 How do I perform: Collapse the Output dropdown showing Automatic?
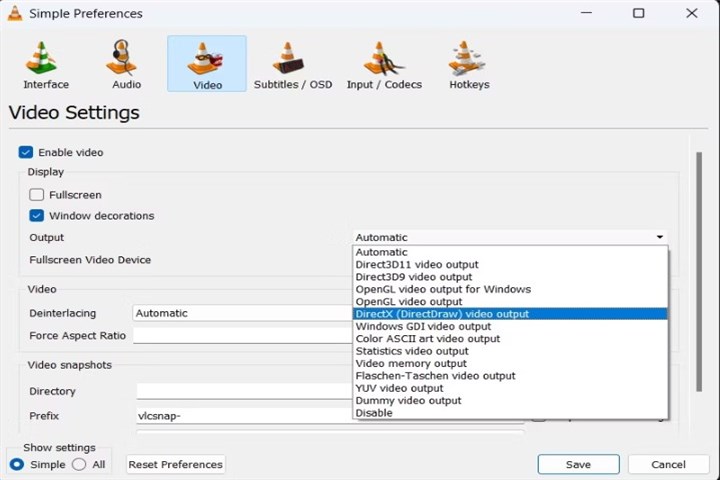[x=510, y=237]
